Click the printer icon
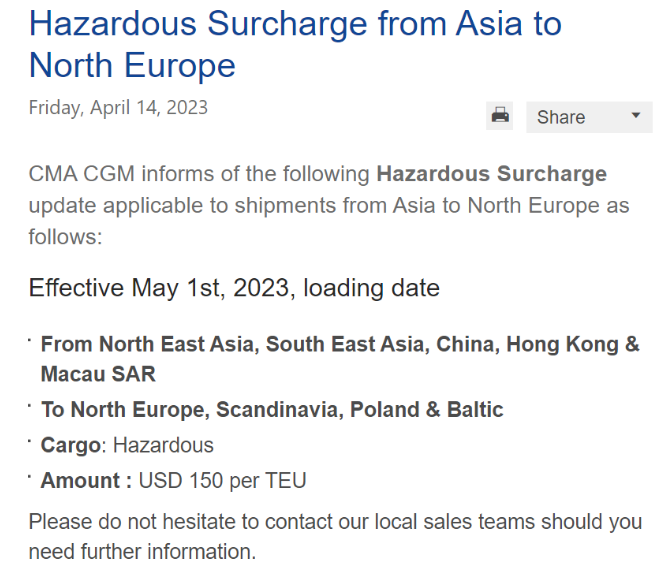The width and height of the screenshot is (668, 574). click(500, 116)
